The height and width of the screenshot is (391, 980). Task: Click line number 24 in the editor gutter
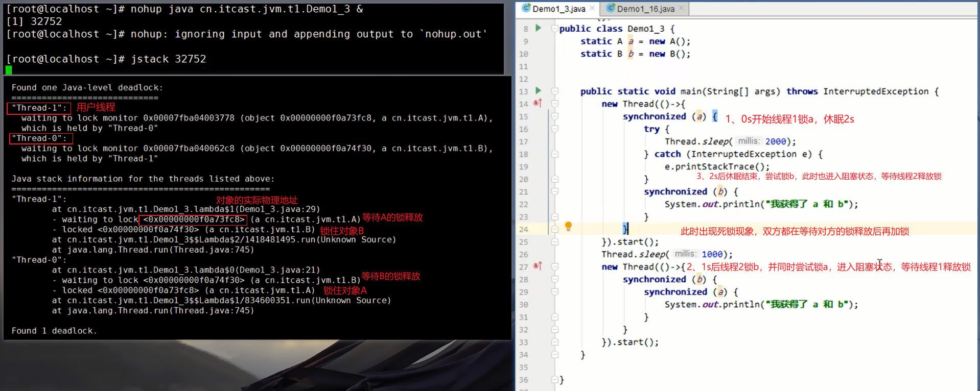pos(524,229)
